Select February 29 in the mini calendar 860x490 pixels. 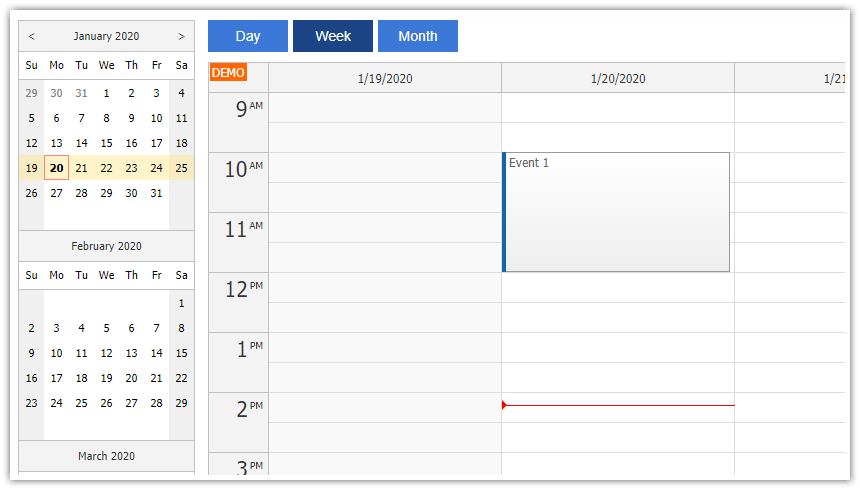[x=181, y=403]
